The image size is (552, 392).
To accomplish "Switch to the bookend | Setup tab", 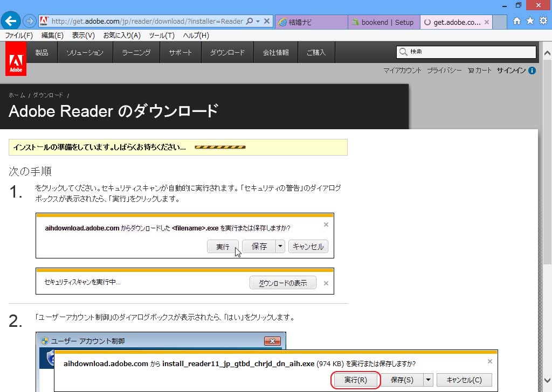I will click(x=384, y=22).
